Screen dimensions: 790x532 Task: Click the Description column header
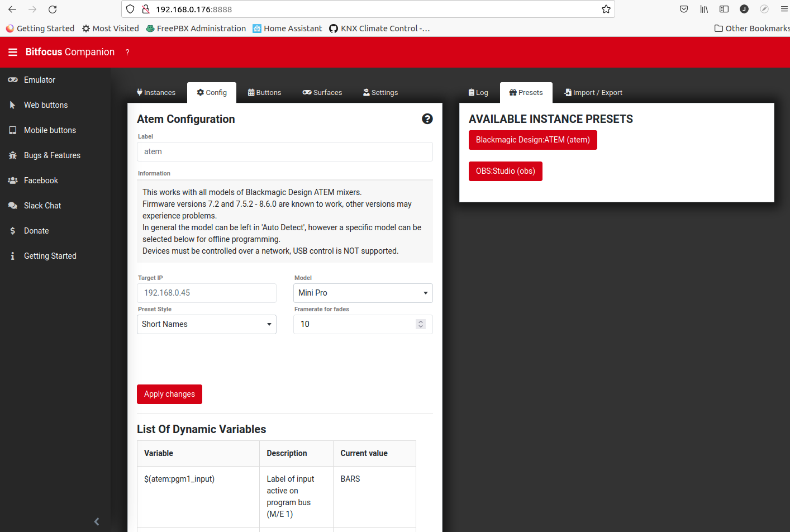(296, 453)
